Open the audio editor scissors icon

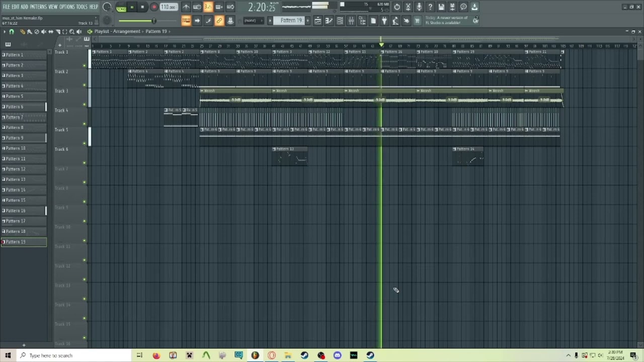[x=408, y=7]
